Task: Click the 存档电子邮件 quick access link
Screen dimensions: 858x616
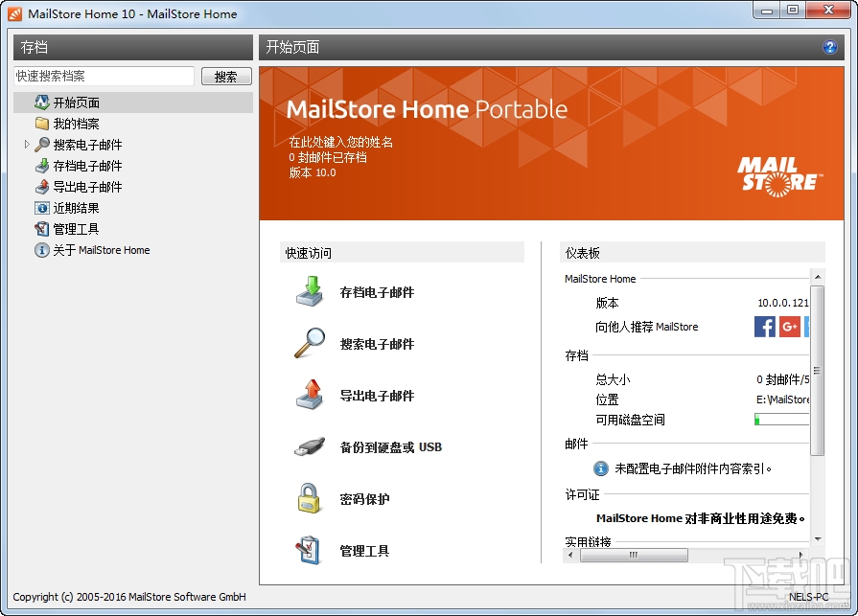Action: coord(377,292)
